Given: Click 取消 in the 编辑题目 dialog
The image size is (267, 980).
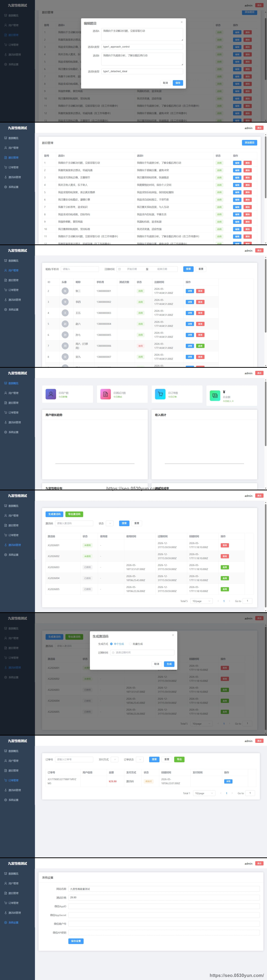Looking at the screenshot, I should [165, 83].
